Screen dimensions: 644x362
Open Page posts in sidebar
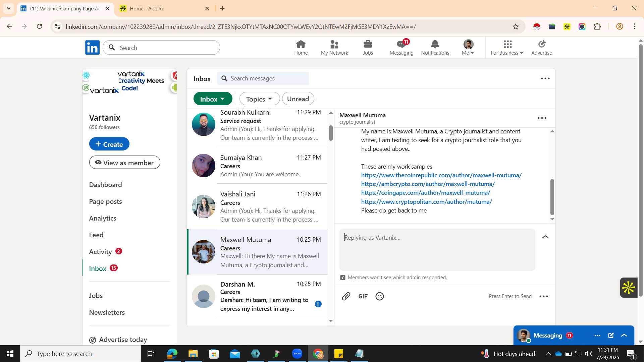point(105,201)
